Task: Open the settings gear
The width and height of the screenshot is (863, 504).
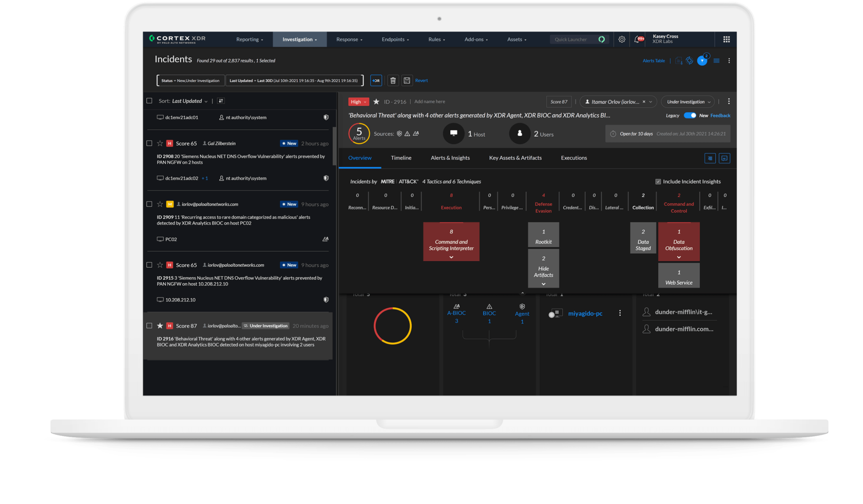Action: [x=622, y=40]
